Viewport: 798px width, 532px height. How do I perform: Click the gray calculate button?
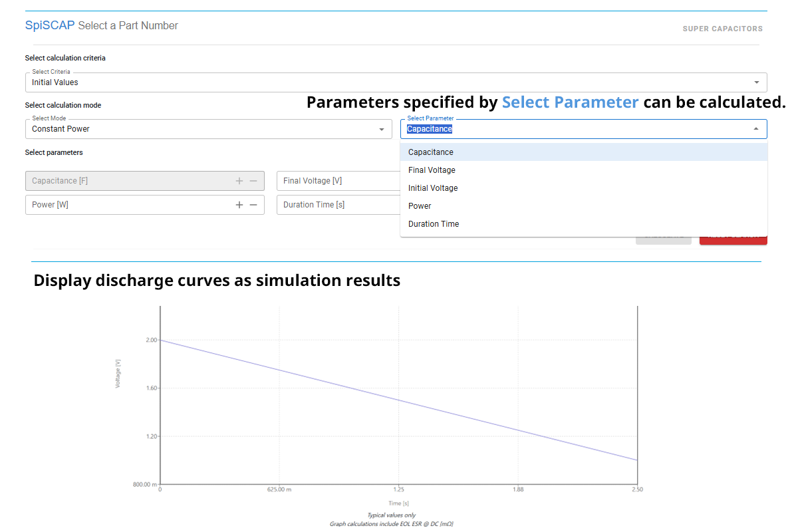coord(664,239)
